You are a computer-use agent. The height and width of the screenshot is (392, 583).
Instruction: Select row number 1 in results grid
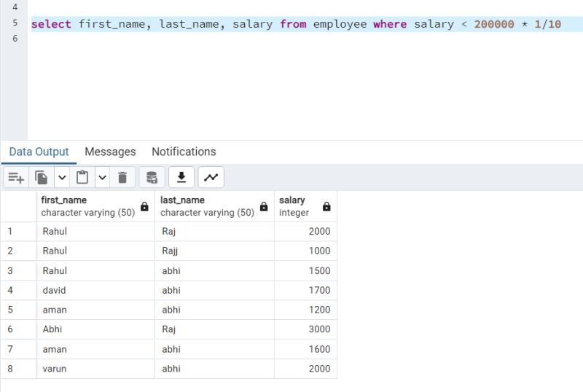pos(18,232)
